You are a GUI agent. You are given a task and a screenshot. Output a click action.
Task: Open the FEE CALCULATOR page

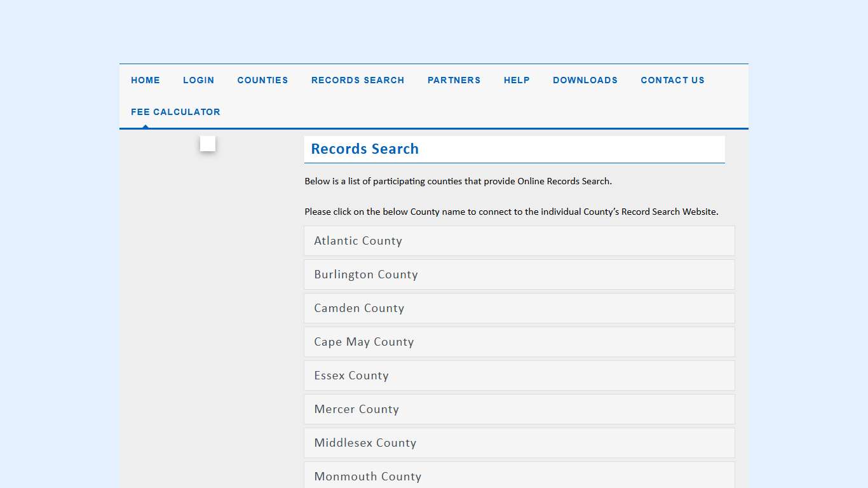[x=175, y=112]
